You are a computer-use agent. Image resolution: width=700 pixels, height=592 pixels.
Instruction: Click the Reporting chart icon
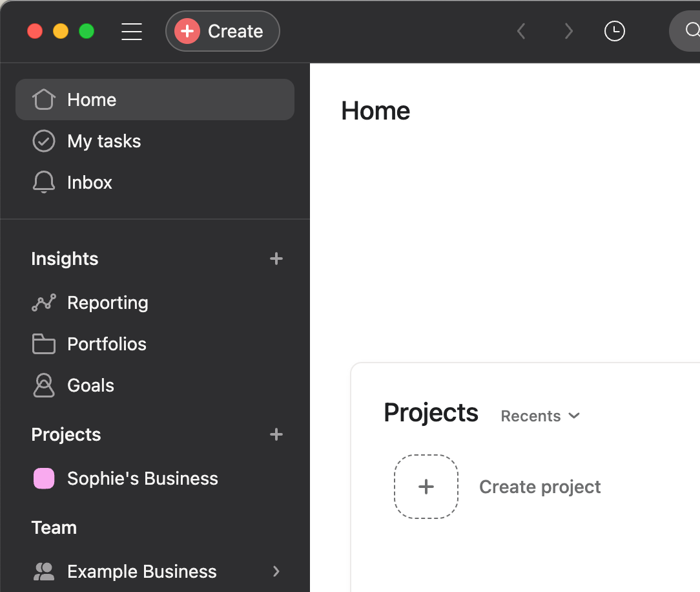pyautogui.click(x=44, y=302)
